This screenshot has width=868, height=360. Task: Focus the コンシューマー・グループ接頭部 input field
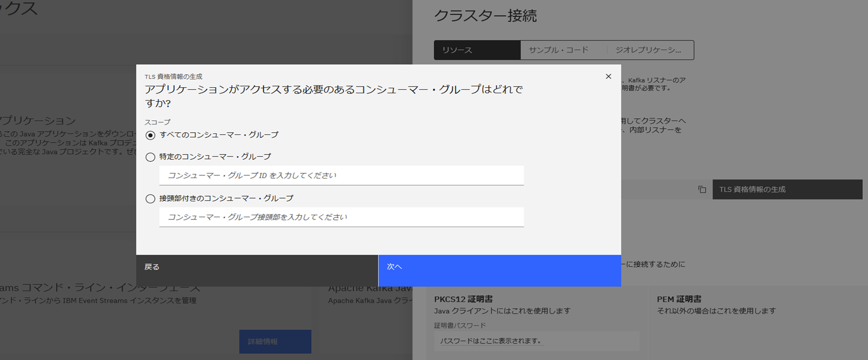point(341,217)
